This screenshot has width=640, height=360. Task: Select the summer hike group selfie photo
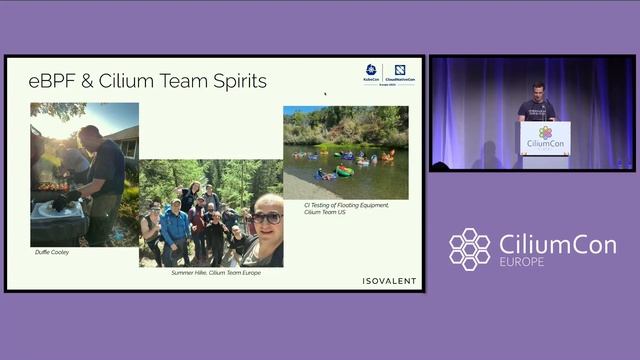(211, 213)
